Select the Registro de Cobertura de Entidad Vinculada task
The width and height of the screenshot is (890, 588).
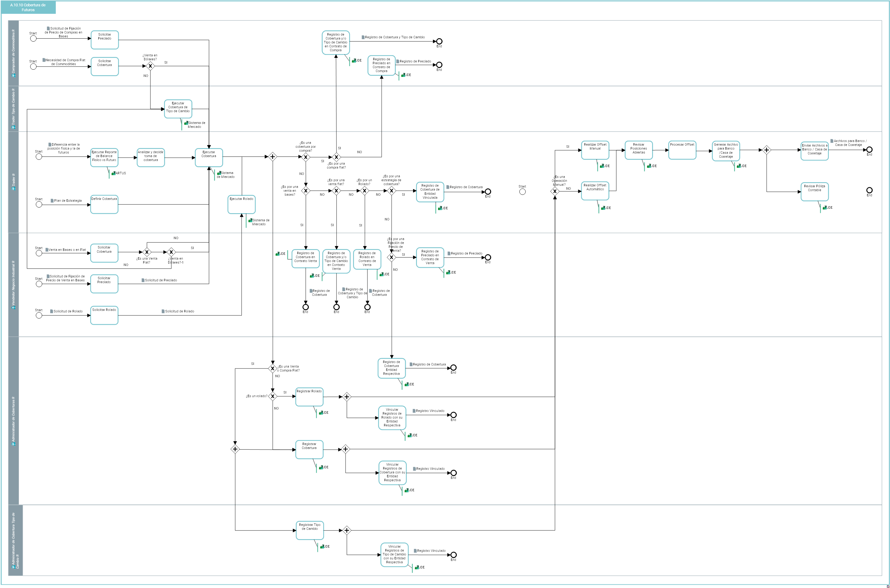pos(430,192)
